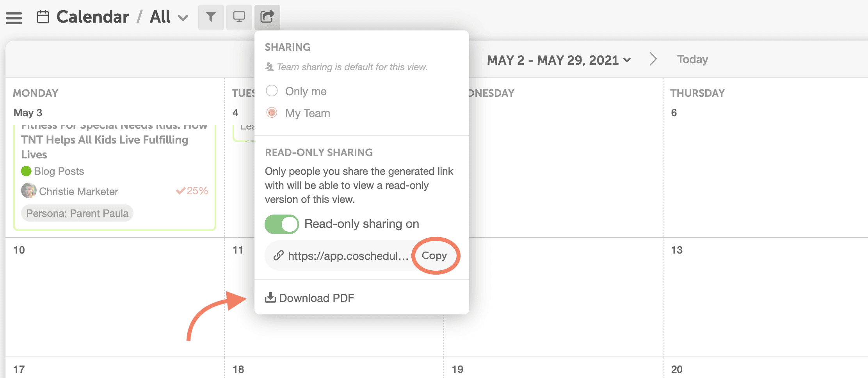Turn off Read-only sharing toggle

coord(281,224)
